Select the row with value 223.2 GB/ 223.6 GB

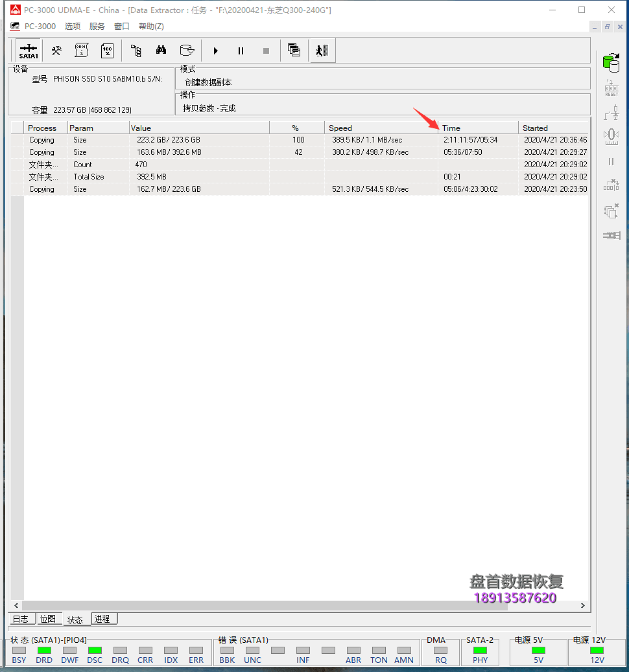tap(300, 140)
